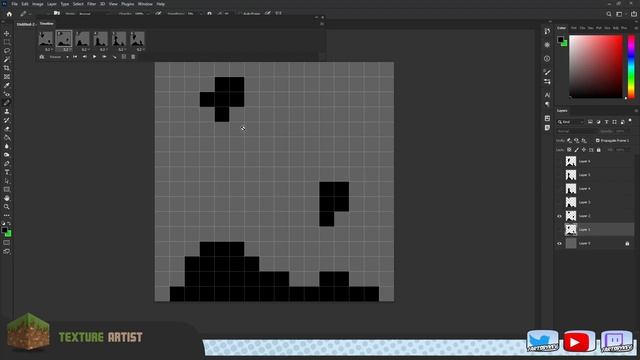The image size is (640, 360).
Task: Select the Frame tool
Action: coord(7,76)
